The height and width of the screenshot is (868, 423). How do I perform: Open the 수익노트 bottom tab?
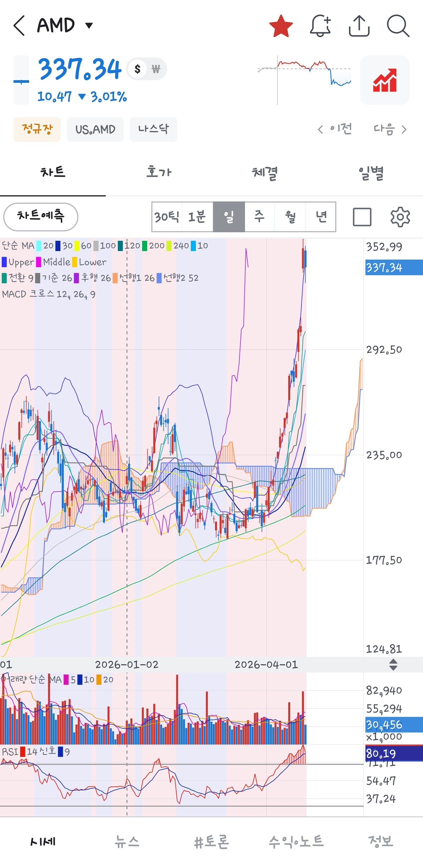(296, 842)
